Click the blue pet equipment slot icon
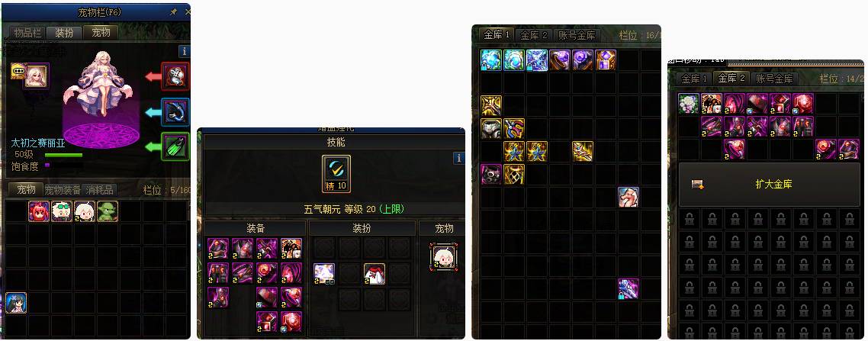Viewport: 868px width, 341px height. pyautogui.click(x=175, y=112)
